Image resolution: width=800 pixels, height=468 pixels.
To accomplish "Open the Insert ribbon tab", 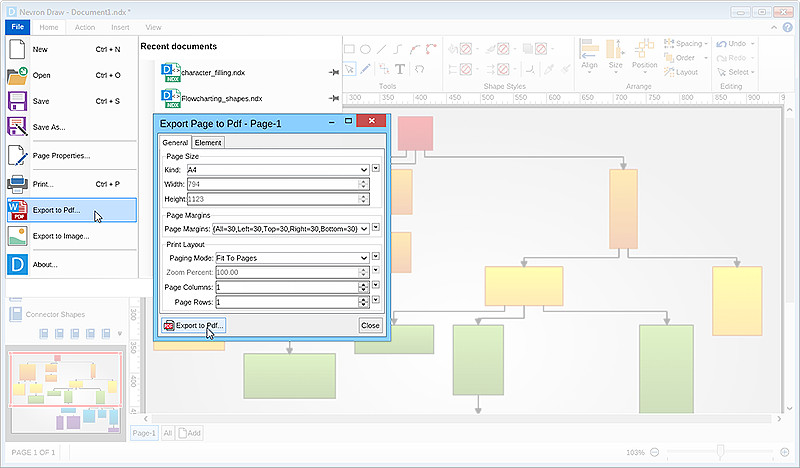I will pos(120,28).
